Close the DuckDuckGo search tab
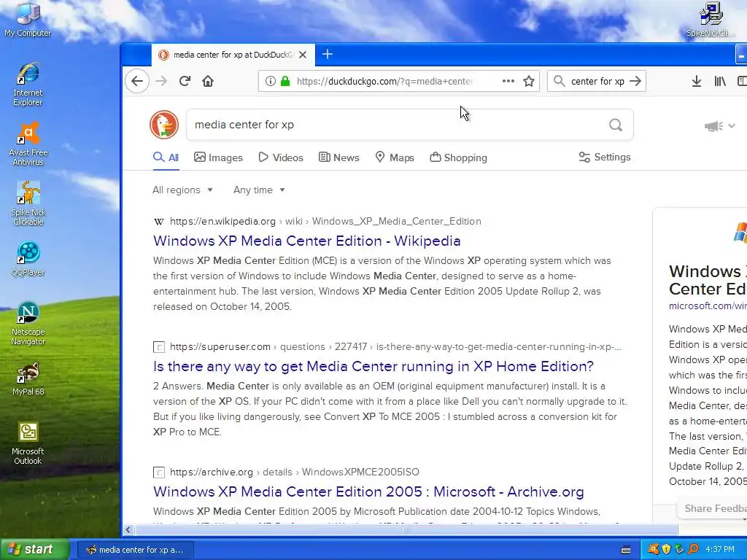The width and height of the screenshot is (747, 560). coord(303,55)
